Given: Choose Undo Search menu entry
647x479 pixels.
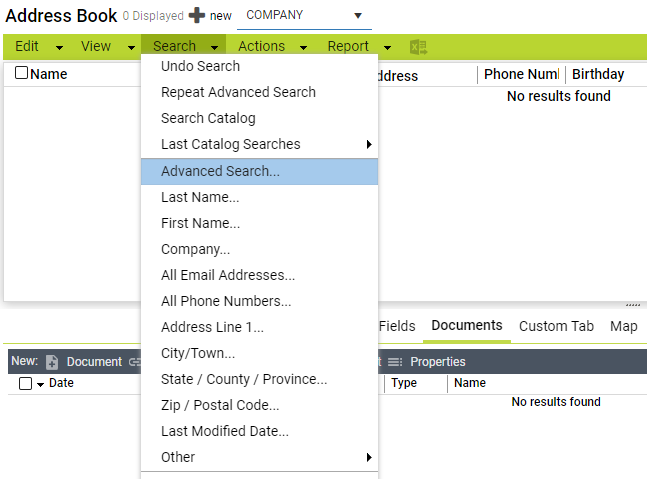Looking at the screenshot, I should click(200, 66).
